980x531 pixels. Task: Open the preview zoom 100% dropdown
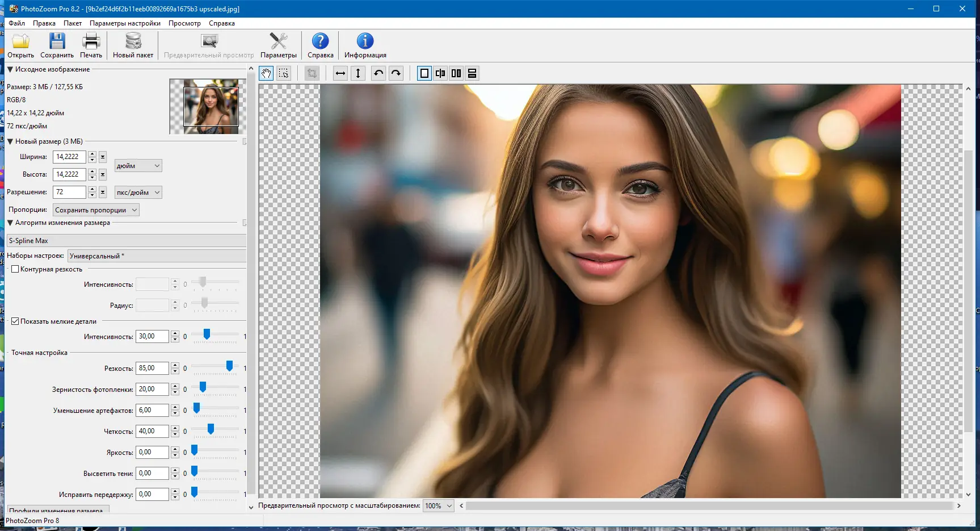point(438,506)
